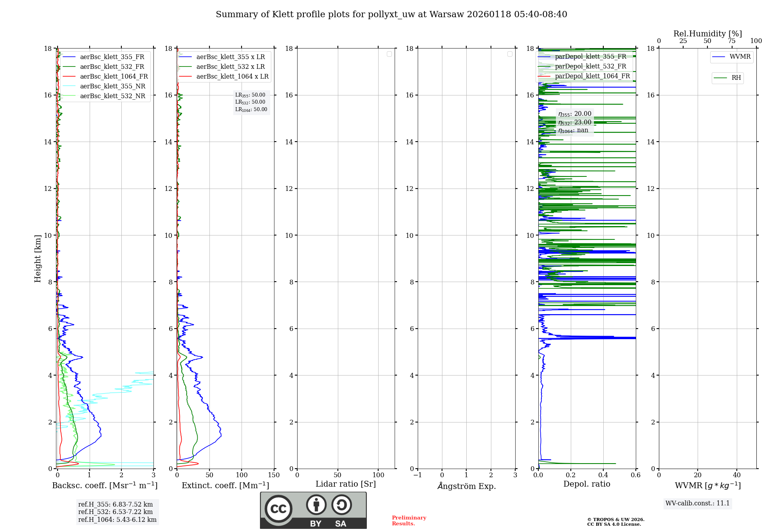
Task: Click the TROPOS & UW 2026 copyright text
Action: point(615,519)
